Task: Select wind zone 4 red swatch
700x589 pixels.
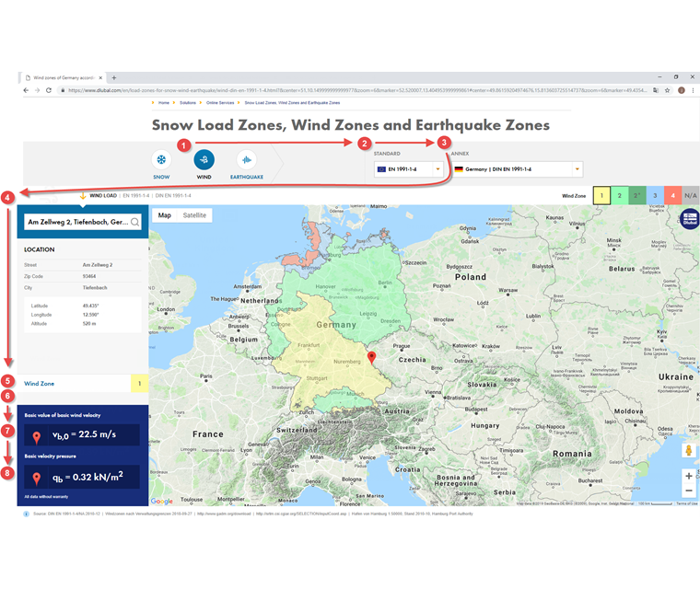Action: (672, 195)
